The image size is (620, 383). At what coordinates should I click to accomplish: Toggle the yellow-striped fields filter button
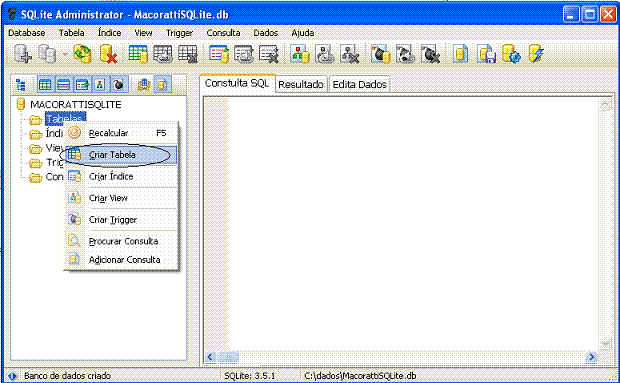tap(63, 85)
